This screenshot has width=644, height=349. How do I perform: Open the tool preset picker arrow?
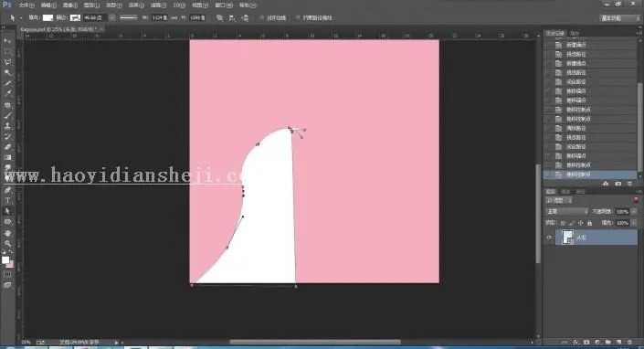tap(20, 17)
